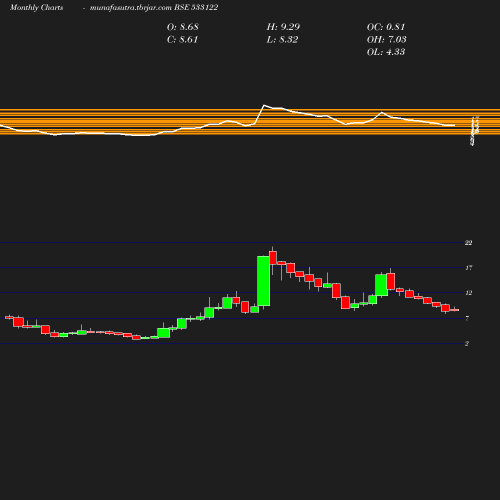The height and width of the screenshot is (500, 500).
Task: Click the high price "H: 9.29"
Action: coord(283,27)
